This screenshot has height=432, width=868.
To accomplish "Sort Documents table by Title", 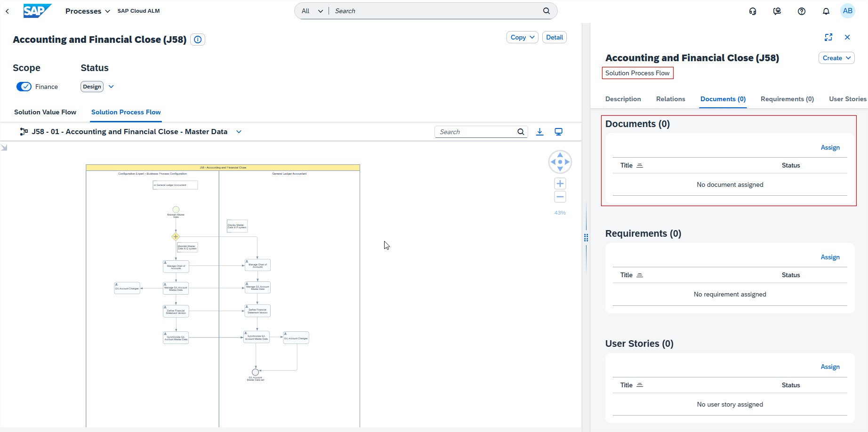I will pyautogui.click(x=639, y=166).
